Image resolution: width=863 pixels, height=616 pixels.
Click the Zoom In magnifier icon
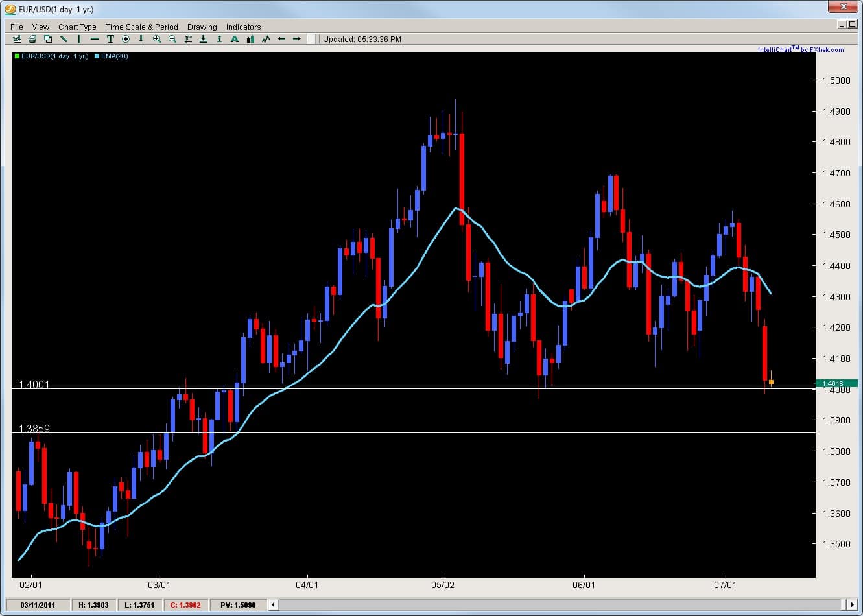click(157, 39)
